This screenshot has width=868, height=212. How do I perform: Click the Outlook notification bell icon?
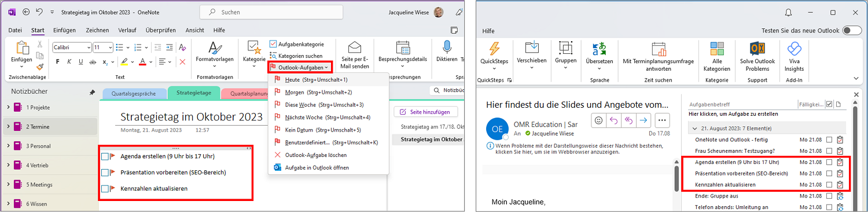(x=788, y=12)
